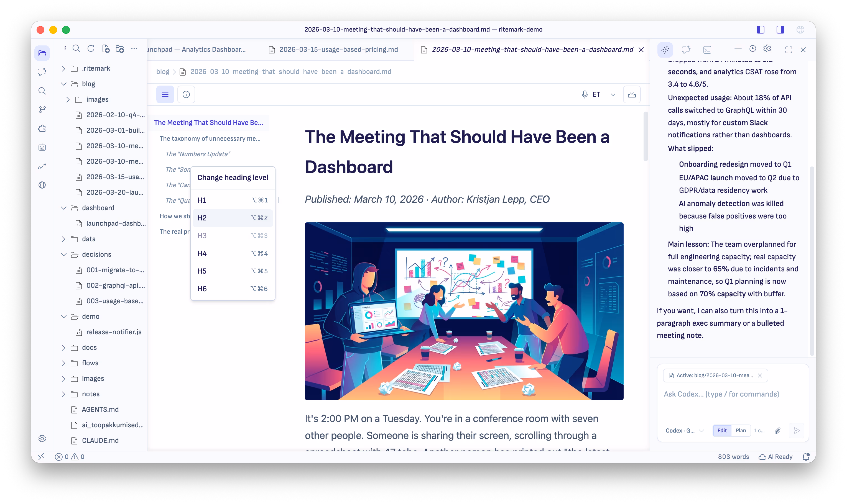Click the explorer search magnifier icon
Image resolution: width=847 pixels, height=504 pixels.
pyautogui.click(x=76, y=48)
